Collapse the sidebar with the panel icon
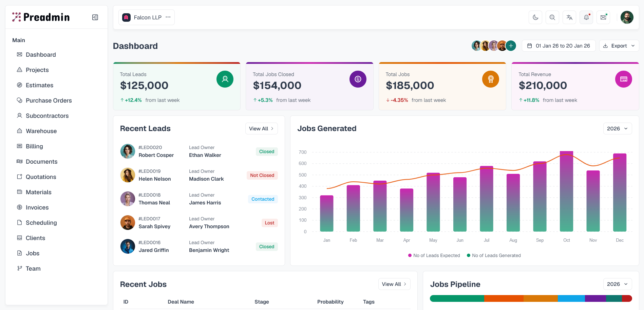This screenshot has height=310, width=644. tap(95, 17)
